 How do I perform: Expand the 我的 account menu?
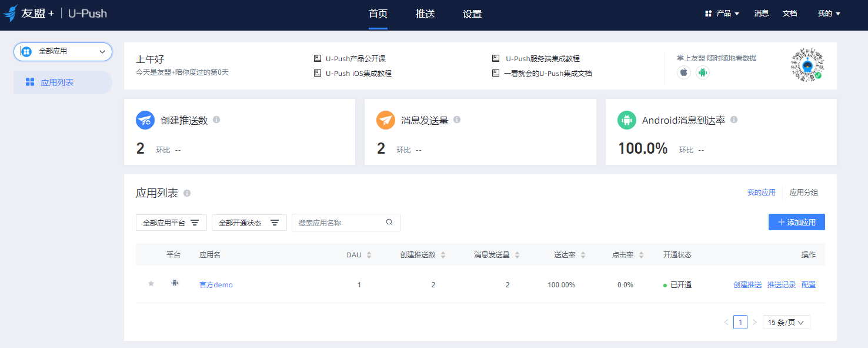[x=829, y=14]
